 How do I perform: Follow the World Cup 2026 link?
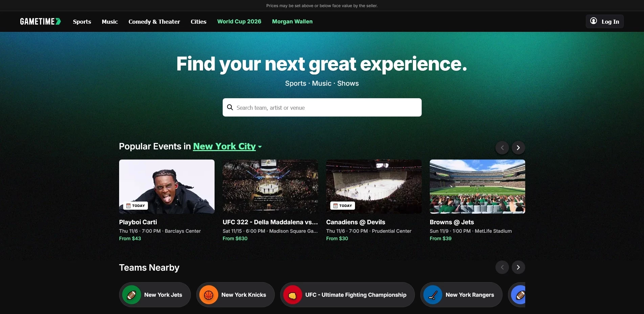tap(239, 22)
